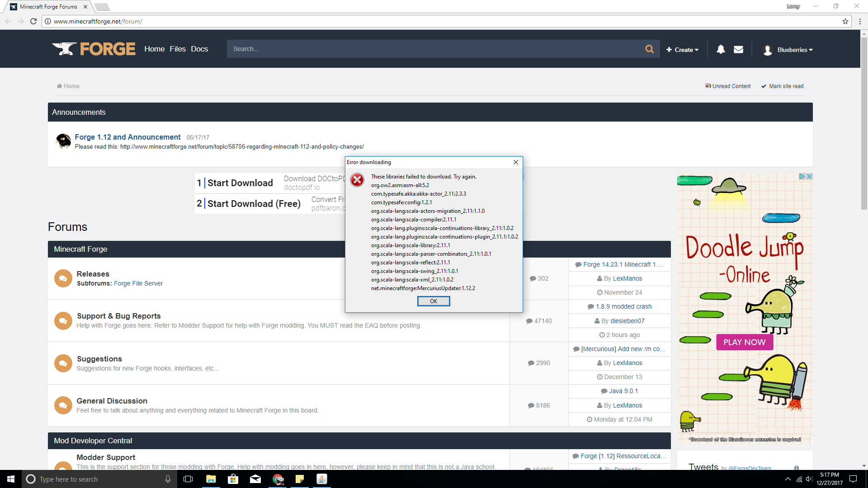Click Support & Bug Reports bubble icon

[x=63, y=321]
